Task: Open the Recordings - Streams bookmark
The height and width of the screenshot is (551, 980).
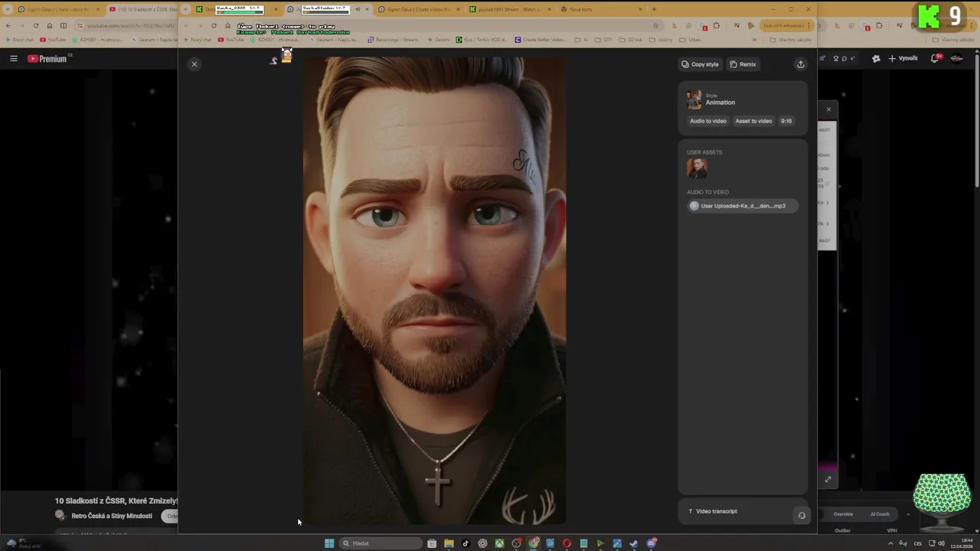Action: point(393,40)
